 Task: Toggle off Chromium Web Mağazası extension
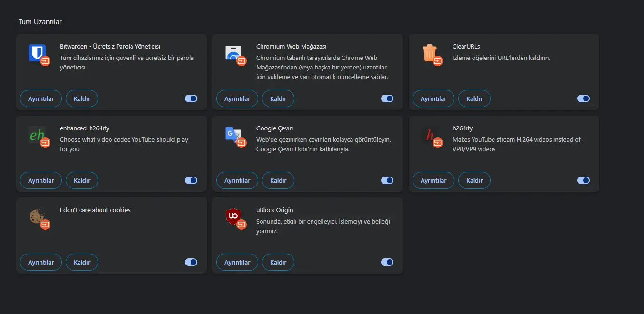pyautogui.click(x=387, y=98)
